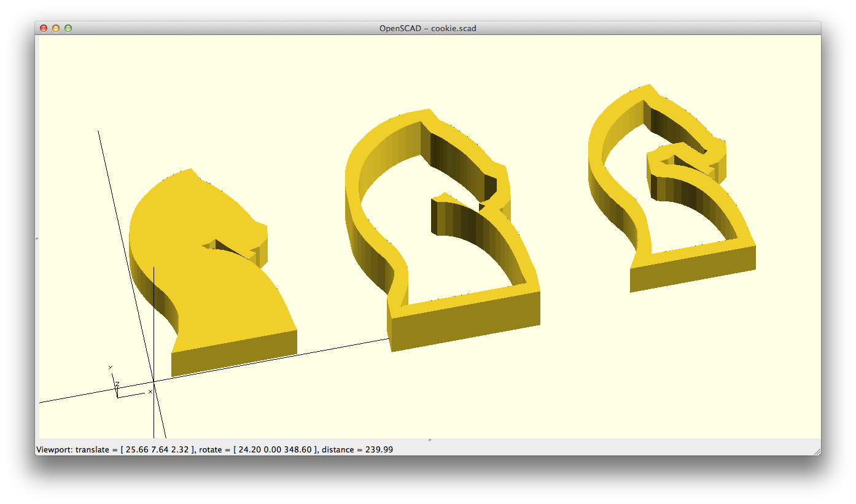Click the Y label of the axis indicator
Screen dimensions: 856x504
coord(111,368)
